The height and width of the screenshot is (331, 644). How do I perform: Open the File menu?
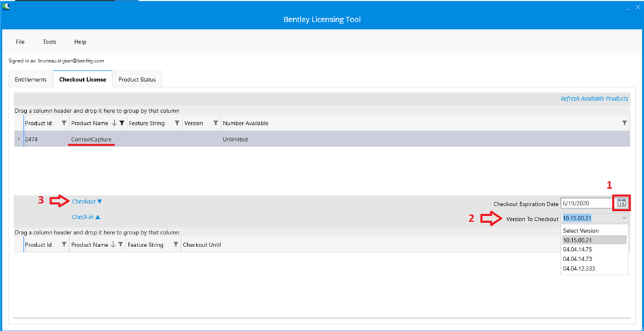20,42
